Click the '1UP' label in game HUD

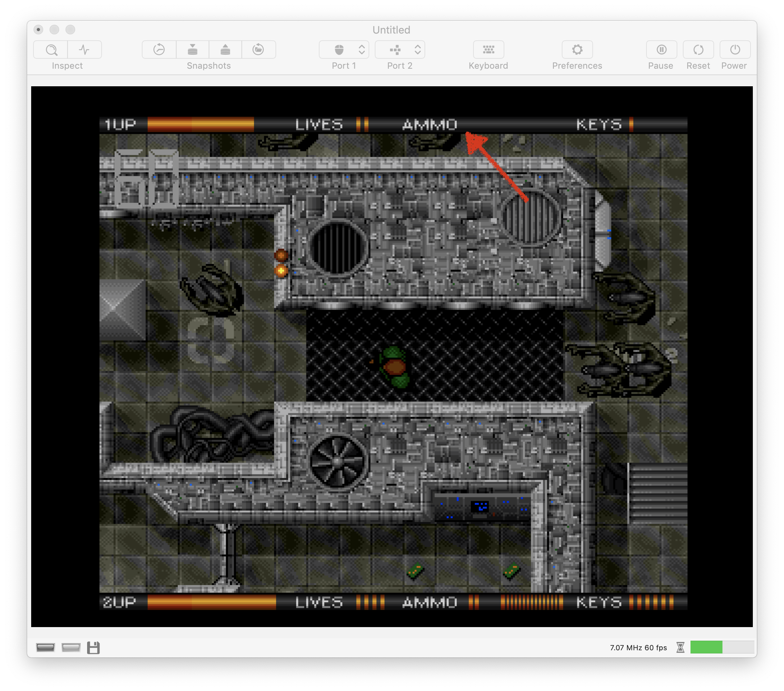[120, 125]
